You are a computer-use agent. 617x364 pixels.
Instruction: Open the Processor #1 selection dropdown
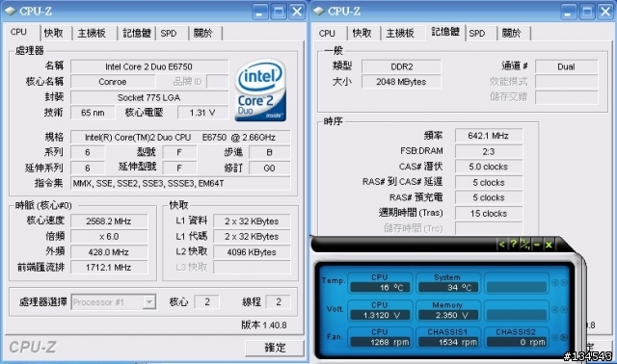coord(149,302)
